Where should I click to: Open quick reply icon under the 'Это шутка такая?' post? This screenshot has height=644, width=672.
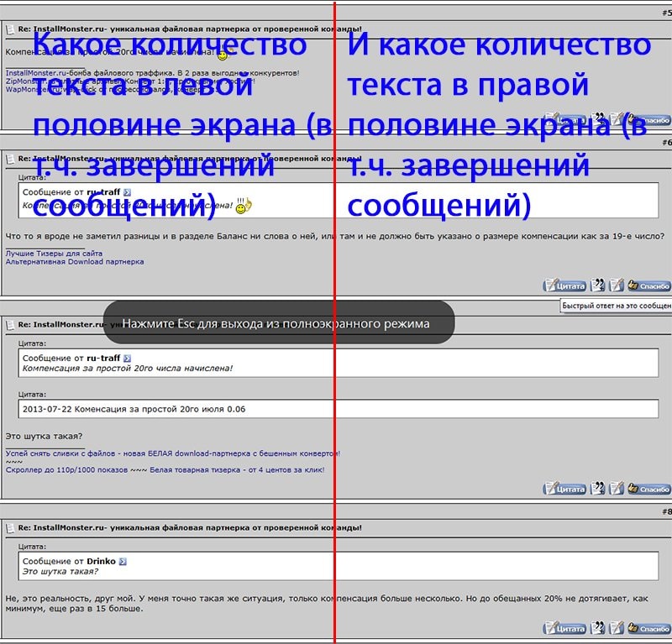pyautogui.click(x=617, y=489)
